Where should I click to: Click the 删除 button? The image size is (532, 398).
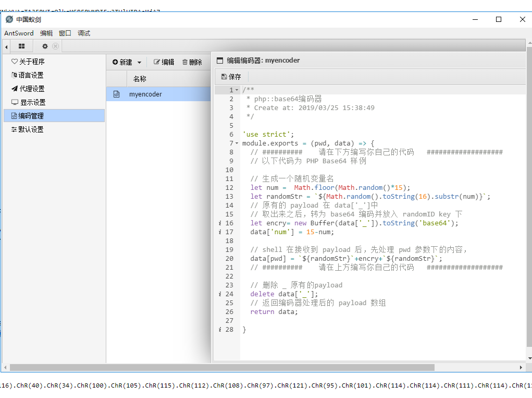point(192,62)
